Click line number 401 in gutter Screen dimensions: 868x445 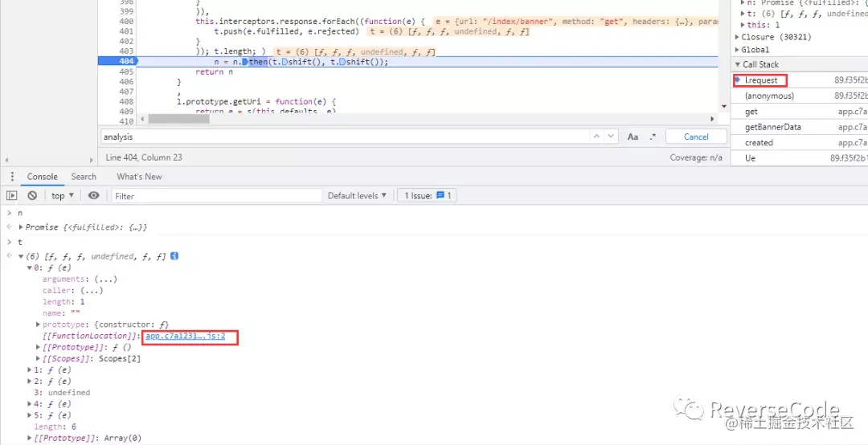coord(125,31)
